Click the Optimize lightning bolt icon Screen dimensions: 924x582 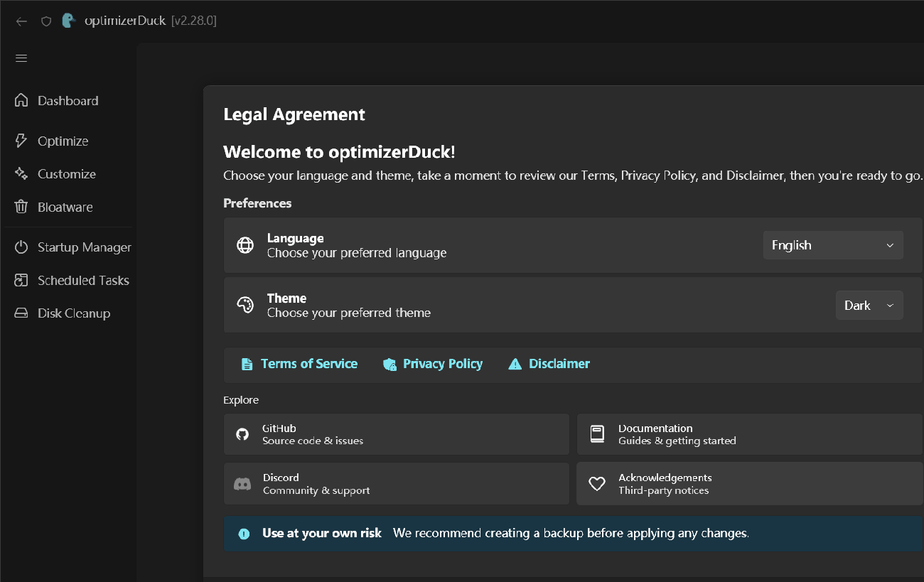click(21, 141)
